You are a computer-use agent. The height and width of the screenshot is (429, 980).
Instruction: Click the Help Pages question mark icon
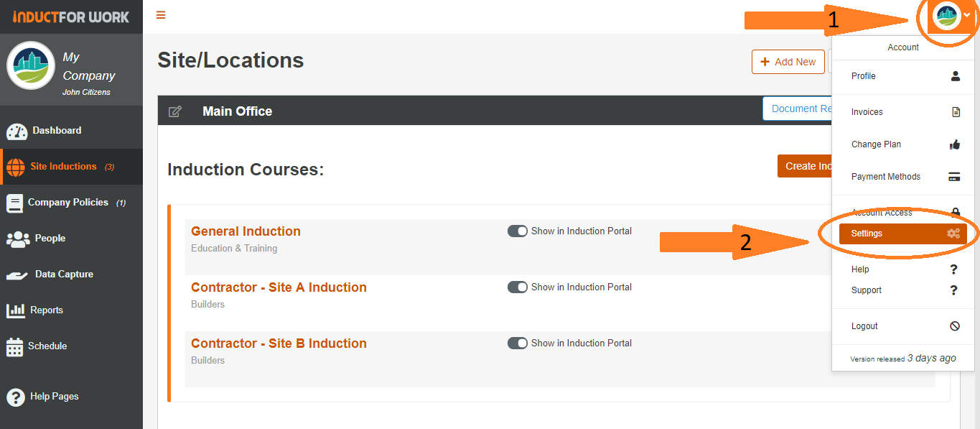(x=14, y=396)
